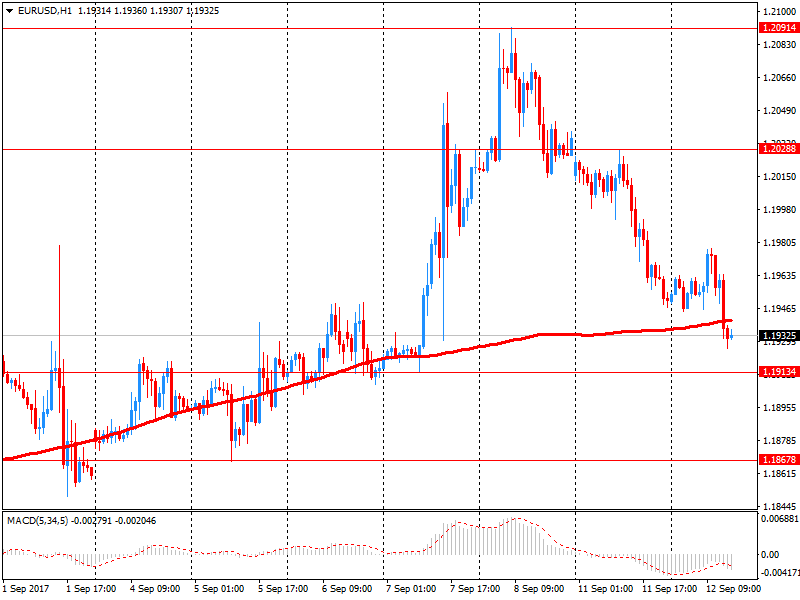Select the MACD(5,34,5) indicator label

(x=37, y=520)
